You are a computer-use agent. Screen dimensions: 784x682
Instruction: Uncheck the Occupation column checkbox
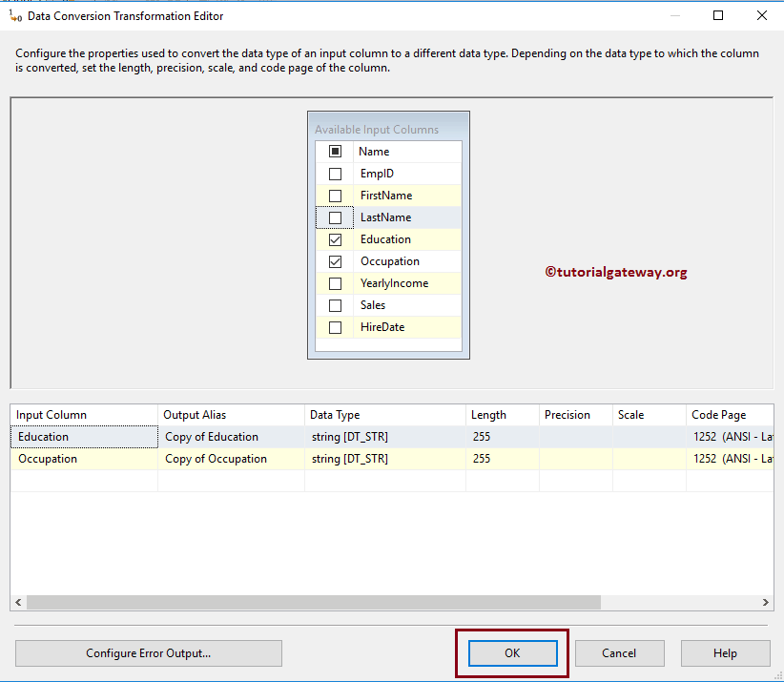click(x=335, y=260)
